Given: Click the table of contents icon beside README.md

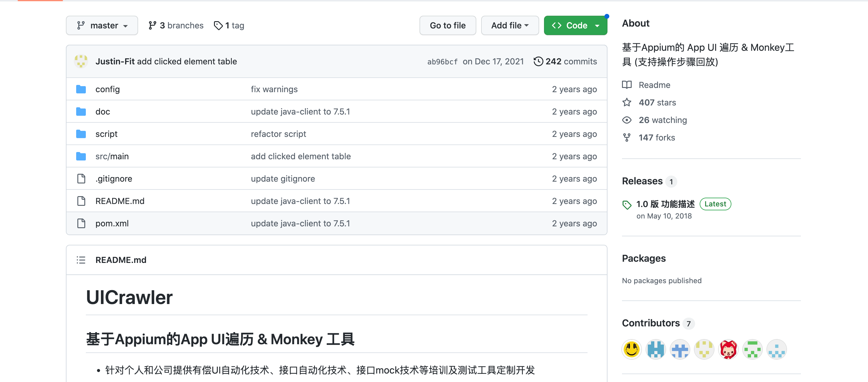Looking at the screenshot, I should (x=81, y=260).
